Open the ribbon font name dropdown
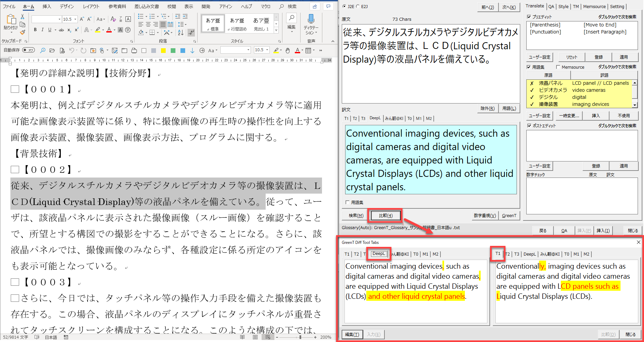Viewport: 644px width, 342px height. [x=59, y=19]
